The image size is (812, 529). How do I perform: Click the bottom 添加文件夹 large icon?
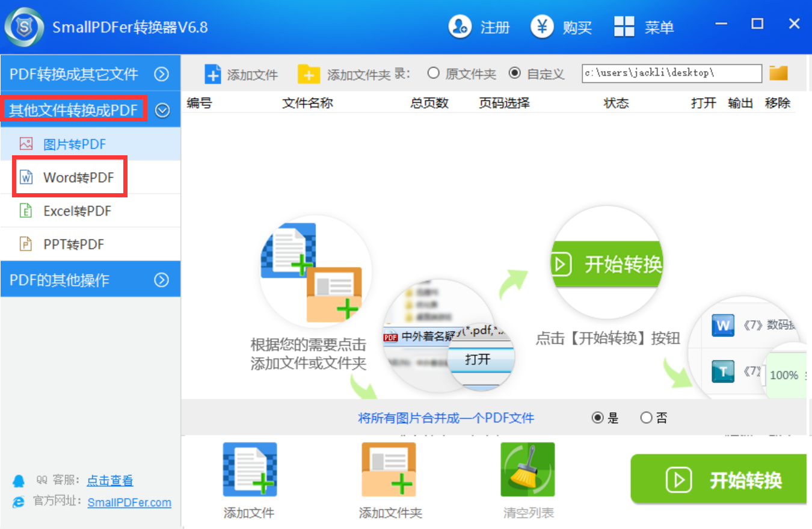[x=389, y=469]
